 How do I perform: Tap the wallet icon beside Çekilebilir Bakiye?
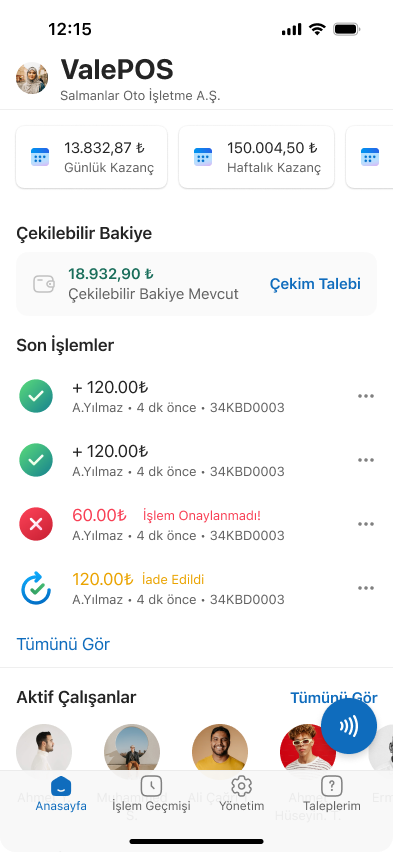click(x=43, y=284)
